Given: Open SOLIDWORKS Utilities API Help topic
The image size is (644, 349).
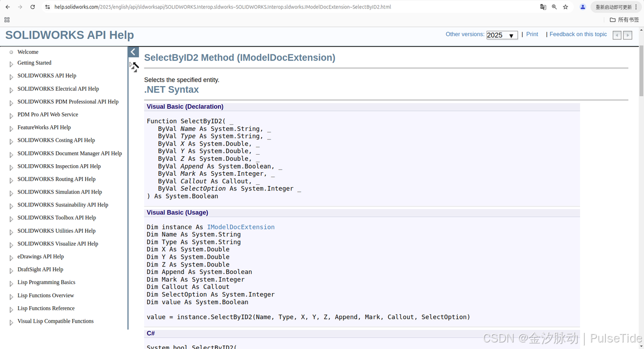Looking at the screenshot, I should [x=56, y=231].
